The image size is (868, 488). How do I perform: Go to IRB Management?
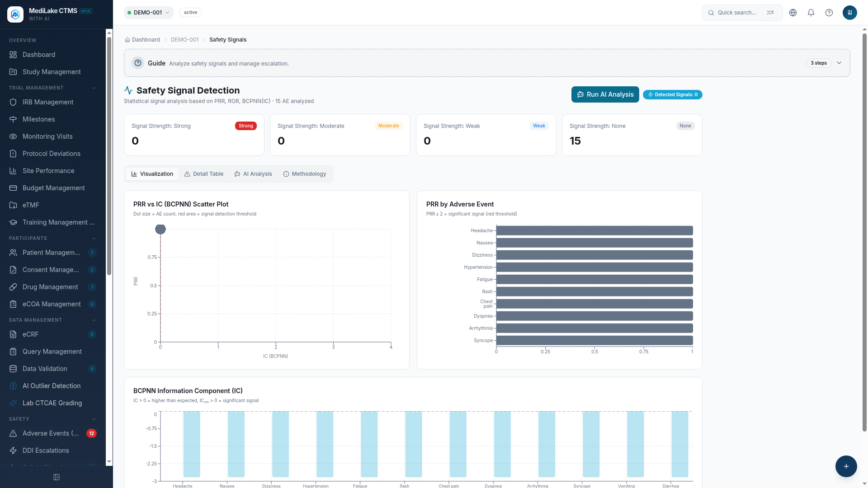pyautogui.click(x=53, y=102)
